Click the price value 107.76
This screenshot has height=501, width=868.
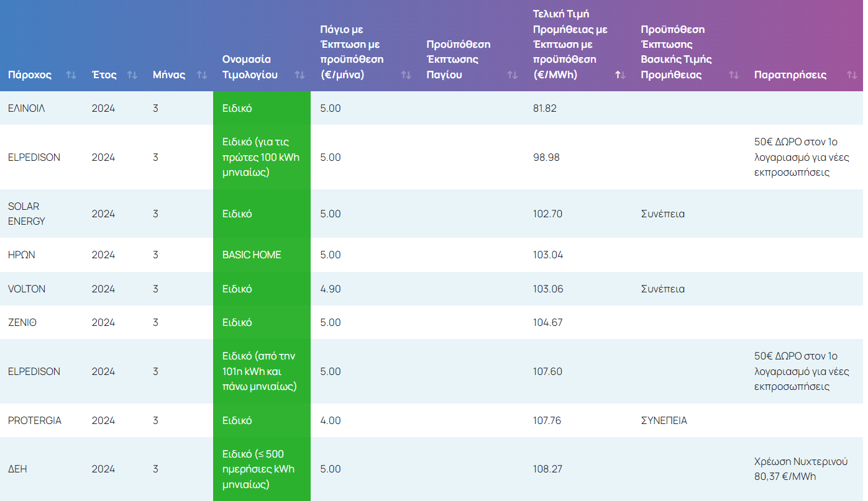pos(547,420)
